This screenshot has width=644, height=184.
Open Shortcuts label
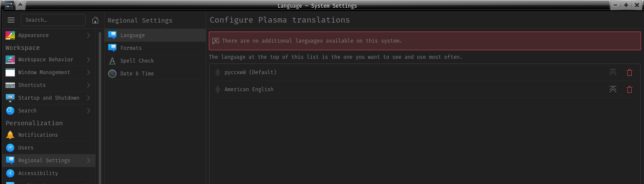pyautogui.click(x=32, y=85)
